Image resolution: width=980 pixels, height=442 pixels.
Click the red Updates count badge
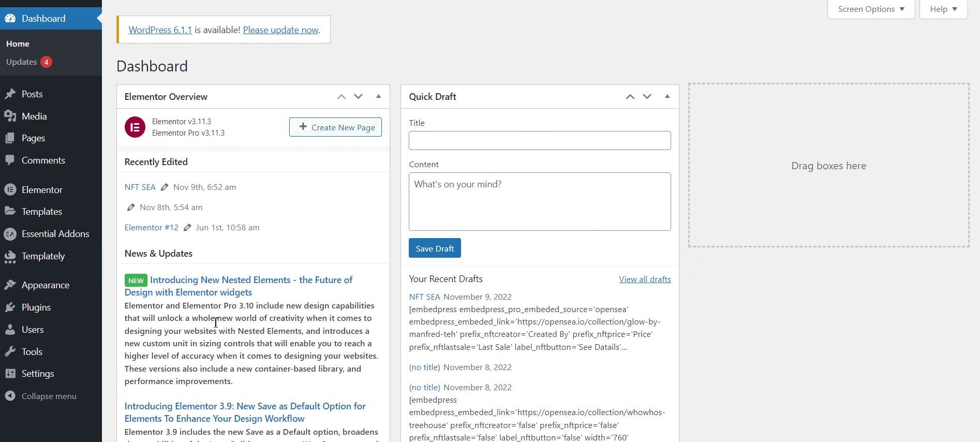46,62
